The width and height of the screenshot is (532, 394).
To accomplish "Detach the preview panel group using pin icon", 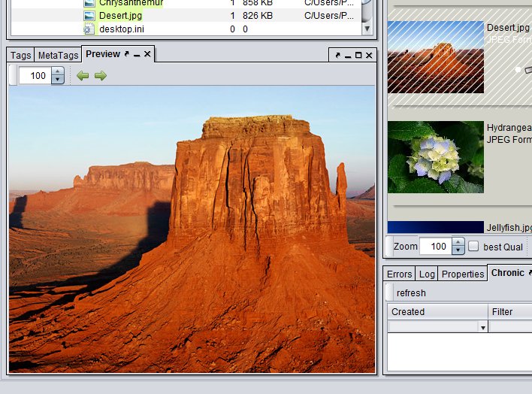I will 337,55.
